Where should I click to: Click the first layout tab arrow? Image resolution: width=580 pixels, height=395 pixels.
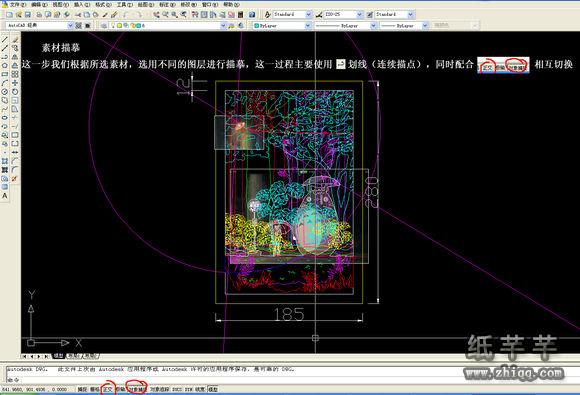point(24,356)
